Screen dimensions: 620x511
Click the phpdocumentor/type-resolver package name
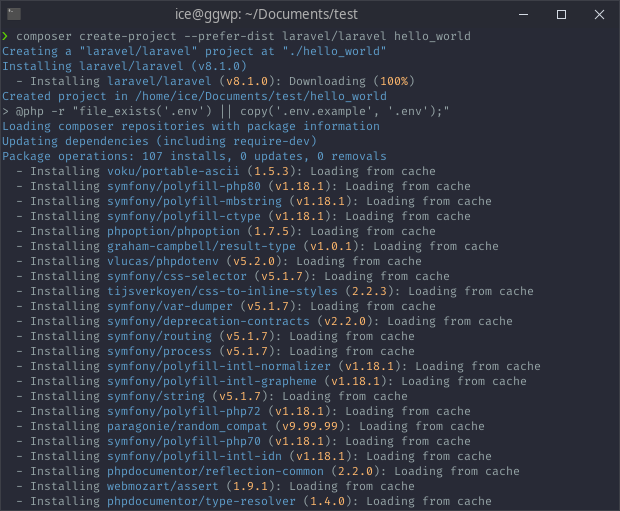[x=201, y=502]
